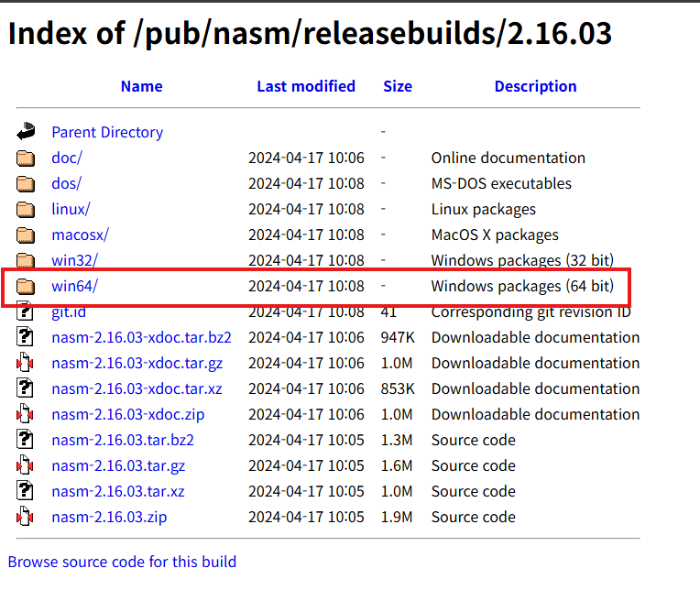This screenshot has height=601, width=700.
Task: Sort listing by the Name column header
Action: (141, 86)
